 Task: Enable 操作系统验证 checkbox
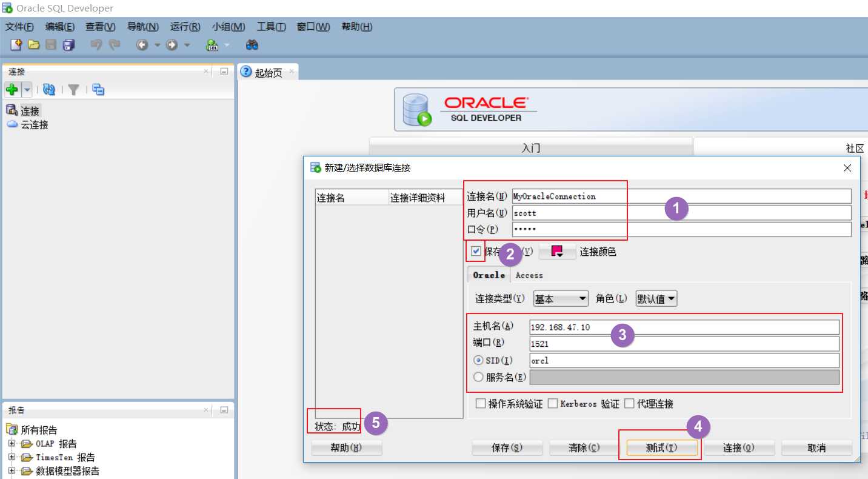(481, 403)
